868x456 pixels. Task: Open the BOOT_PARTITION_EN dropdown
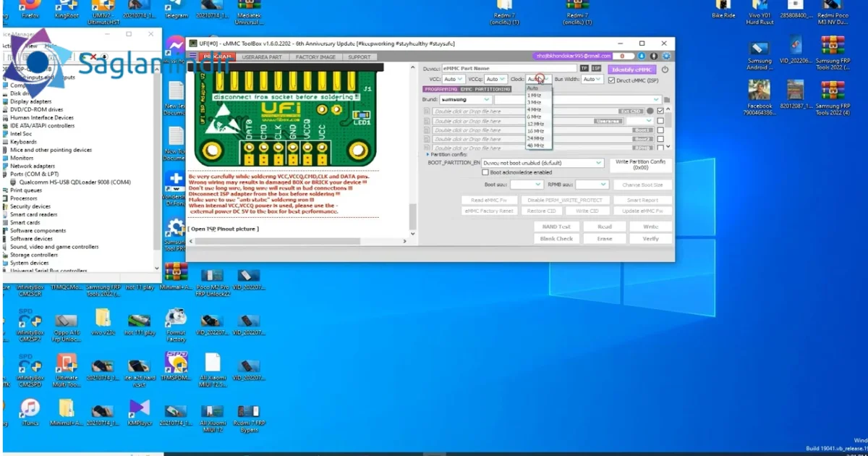(x=542, y=163)
